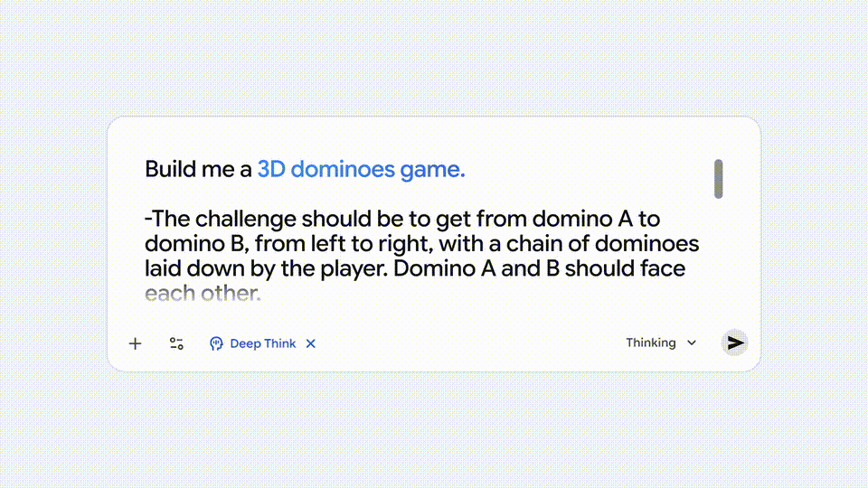Click the faded 'each other.' text

coord(203,294)
